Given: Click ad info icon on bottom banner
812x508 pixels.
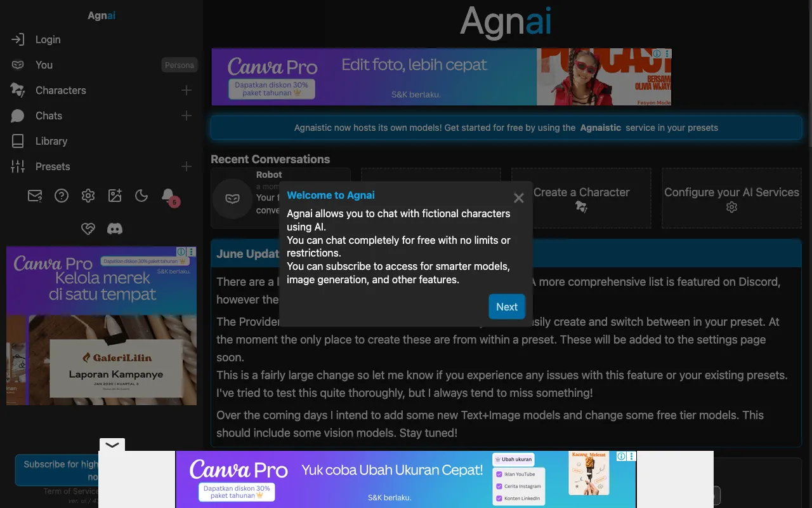Looking at the screenshot, I should tap(622, 456).
